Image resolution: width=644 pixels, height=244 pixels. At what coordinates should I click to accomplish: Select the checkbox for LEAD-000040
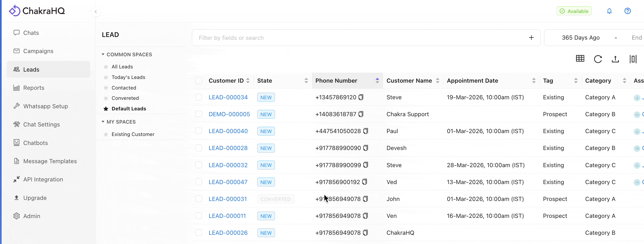coord(199,131)
